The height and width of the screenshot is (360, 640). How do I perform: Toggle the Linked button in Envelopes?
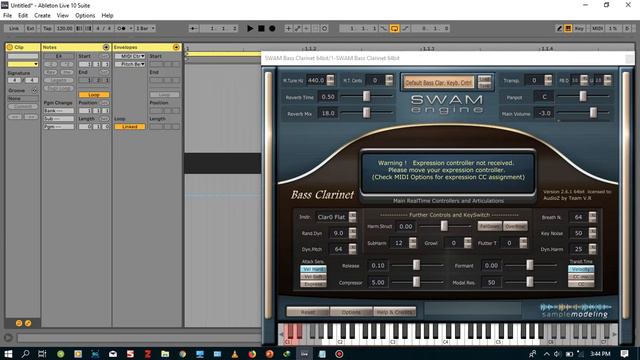130,127
